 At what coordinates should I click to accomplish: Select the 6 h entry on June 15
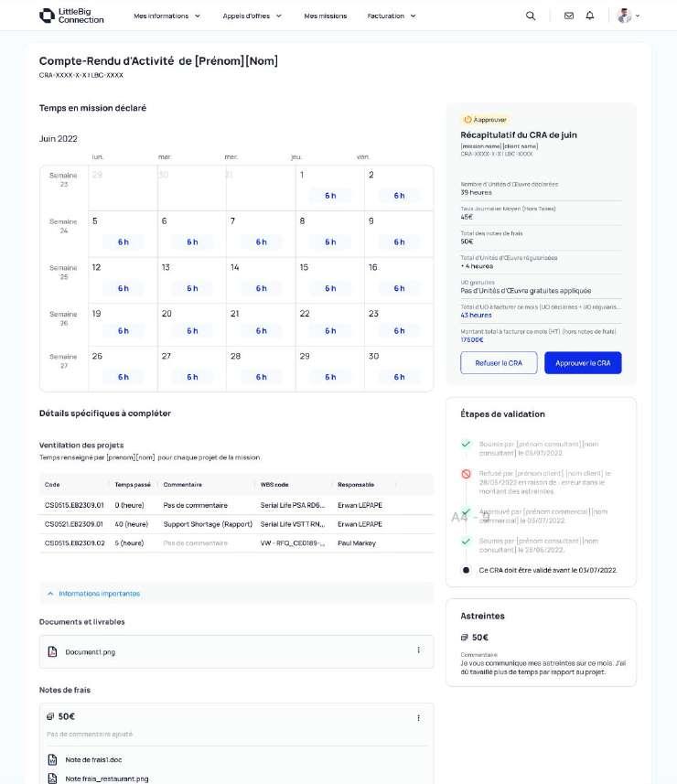point(330,288)
